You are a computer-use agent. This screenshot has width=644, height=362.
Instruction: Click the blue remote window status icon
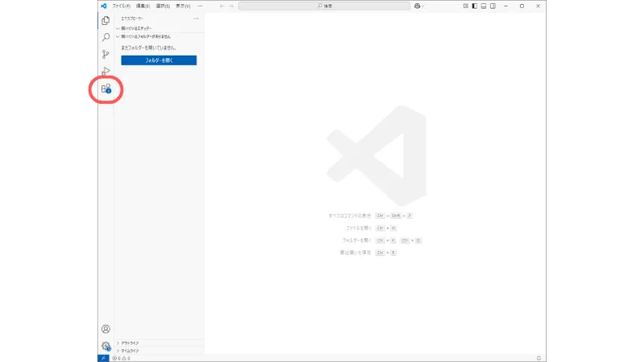[x=103, y=357]
